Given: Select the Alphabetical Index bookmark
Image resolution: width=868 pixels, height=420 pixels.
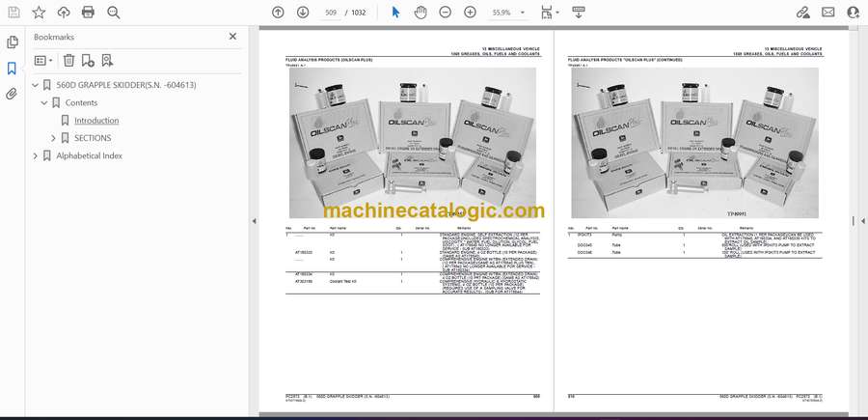Looking at the screenshot, I should pos(89,156).
